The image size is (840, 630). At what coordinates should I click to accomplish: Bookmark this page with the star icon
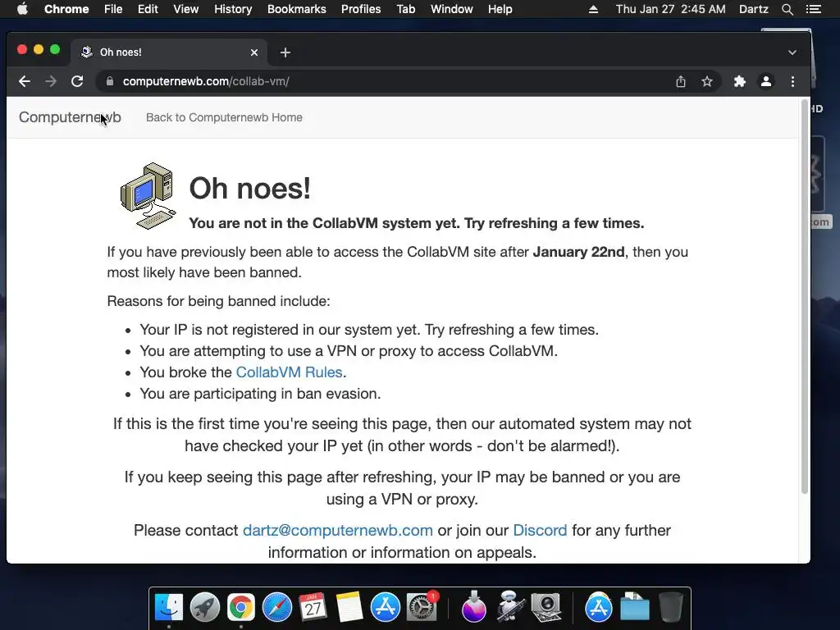[707, 81]
